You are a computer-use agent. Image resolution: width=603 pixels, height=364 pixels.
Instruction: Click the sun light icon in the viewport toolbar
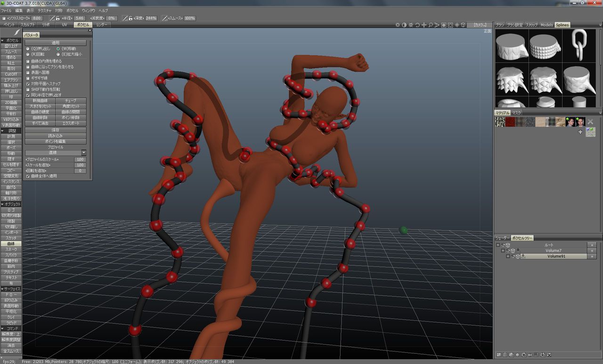click(398, 24)
